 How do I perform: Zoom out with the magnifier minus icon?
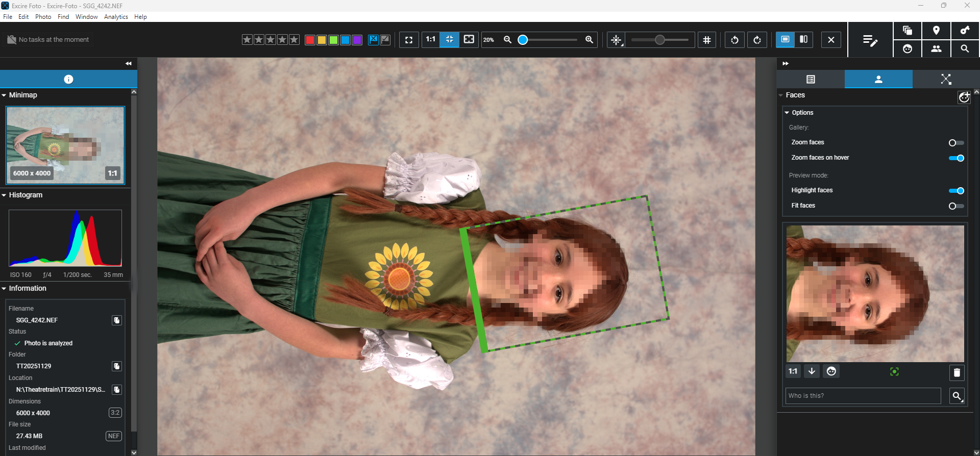(x=507, y=40)
